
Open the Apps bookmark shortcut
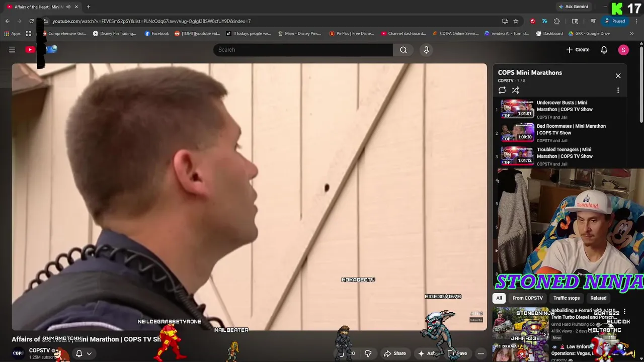point(13,34)
